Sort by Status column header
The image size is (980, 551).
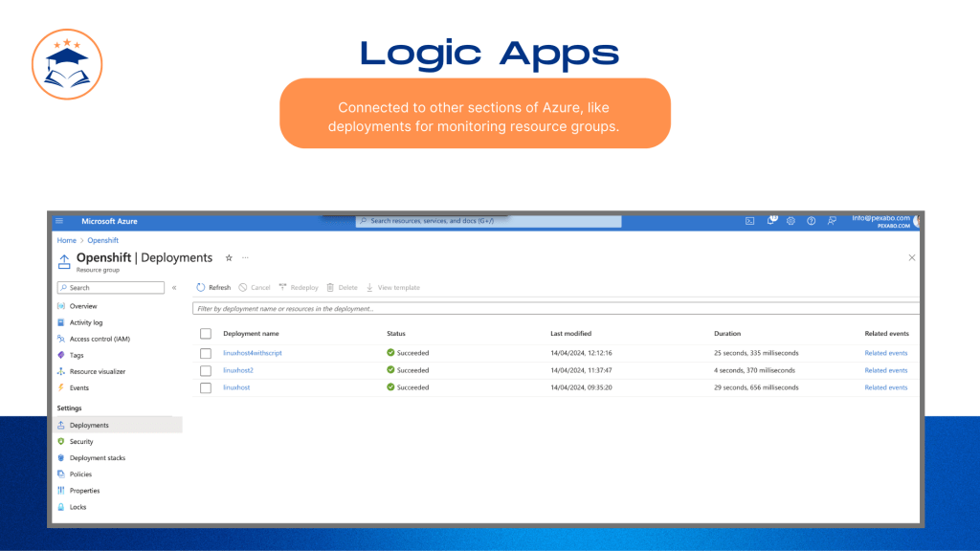pos(395,334)
